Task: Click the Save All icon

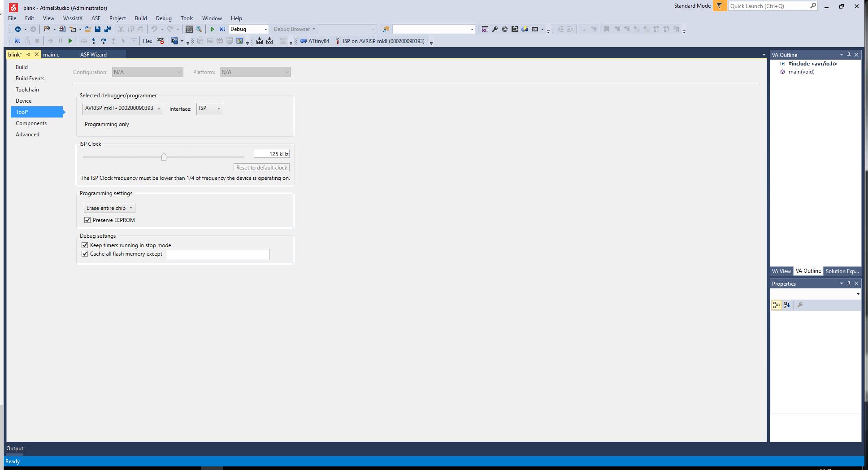Action: (108, 29)
